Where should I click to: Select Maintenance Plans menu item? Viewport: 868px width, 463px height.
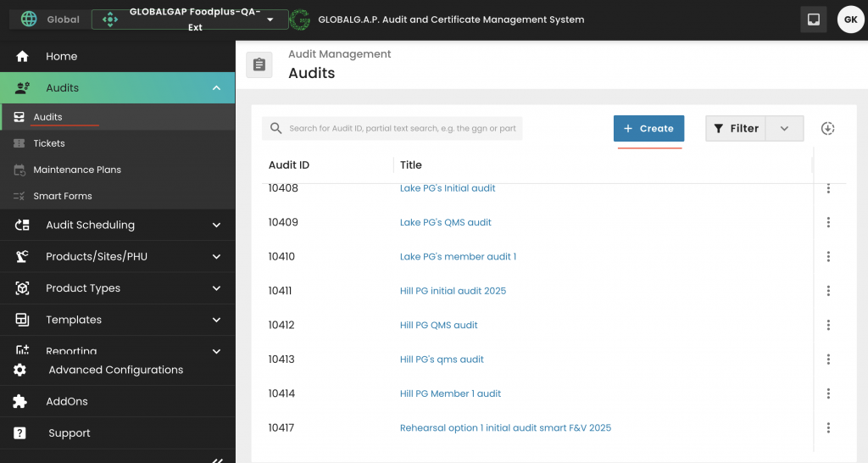tap(76, 170)
